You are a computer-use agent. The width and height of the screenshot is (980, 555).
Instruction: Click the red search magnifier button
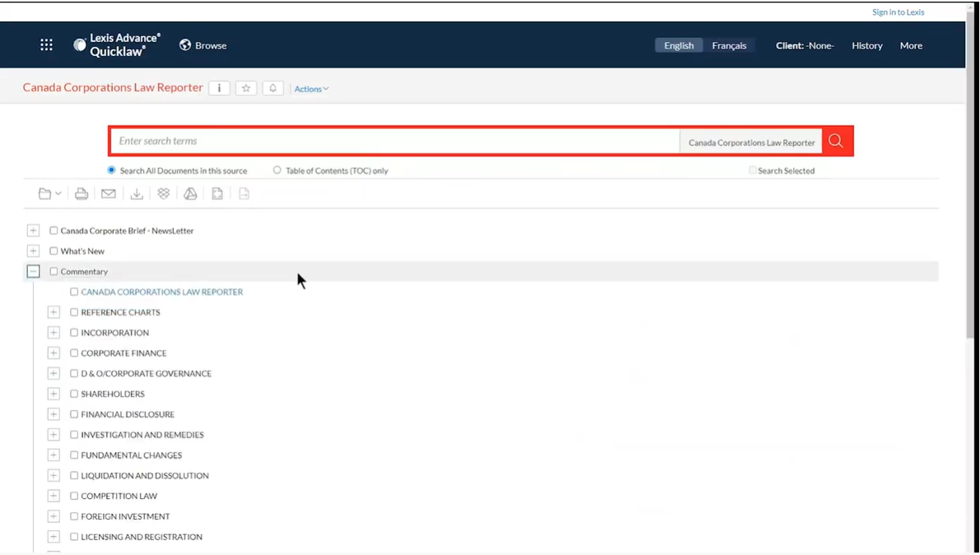[x=836, y=142]
